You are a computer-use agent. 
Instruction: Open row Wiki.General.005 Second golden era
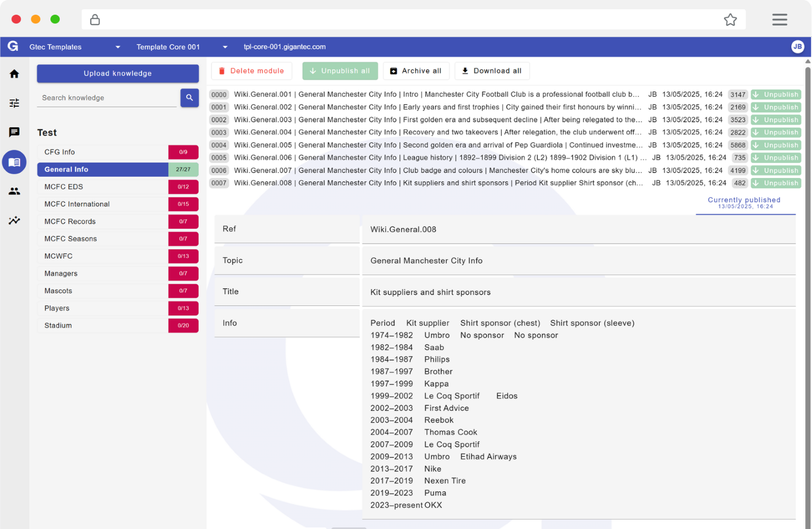[439, 145]
